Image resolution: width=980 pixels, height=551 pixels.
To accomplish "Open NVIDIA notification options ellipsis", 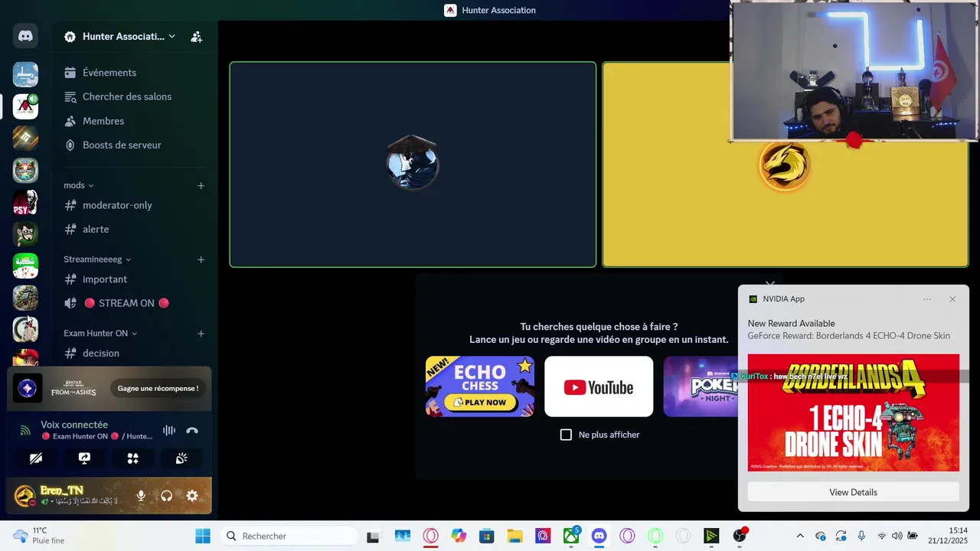I will 927,299.
